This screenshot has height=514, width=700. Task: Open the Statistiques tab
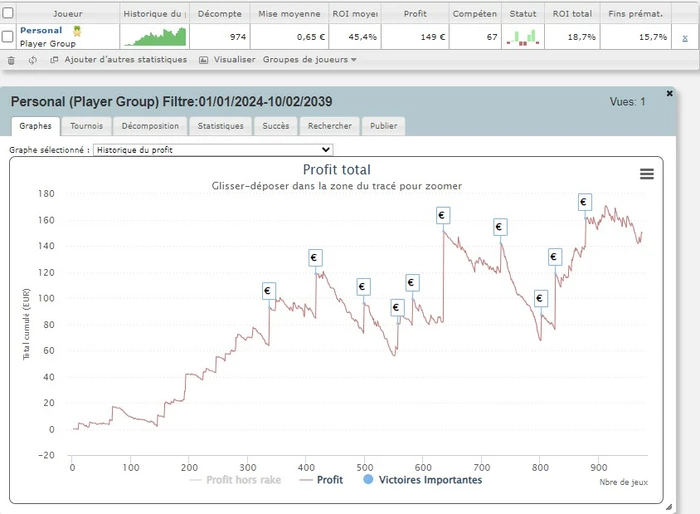coord(221,126)
